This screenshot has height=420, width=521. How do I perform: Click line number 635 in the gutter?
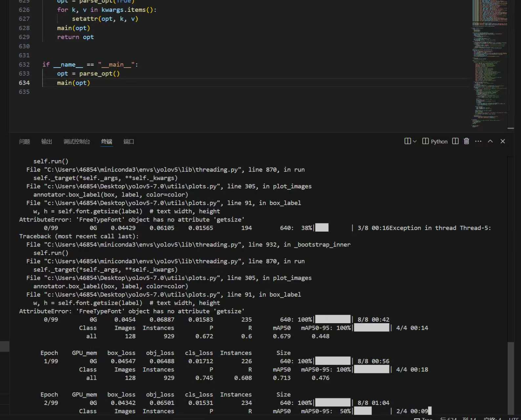point(24,92)
